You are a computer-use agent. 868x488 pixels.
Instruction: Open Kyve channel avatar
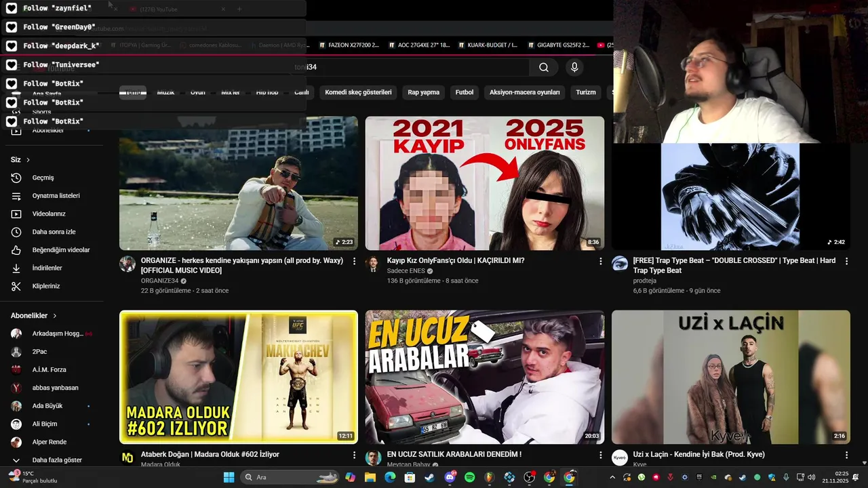[620, 457]
